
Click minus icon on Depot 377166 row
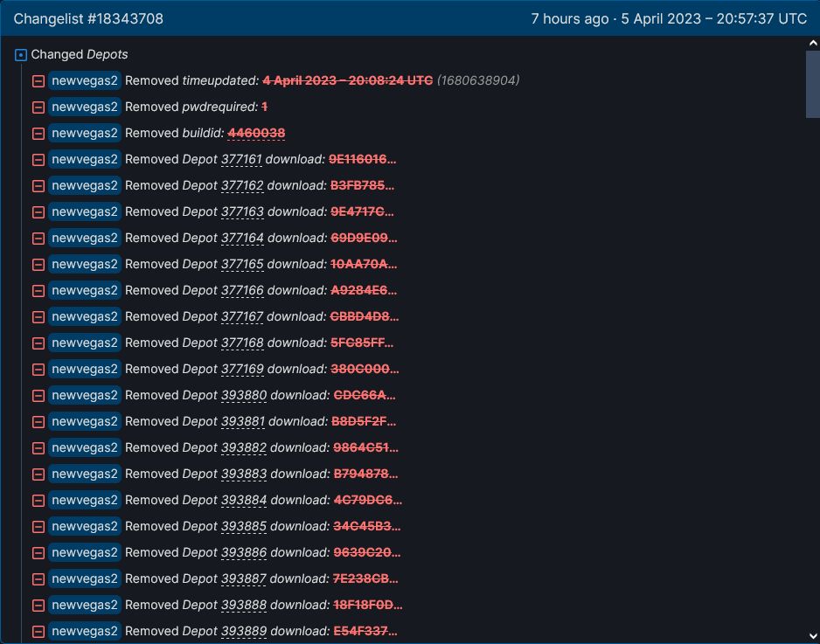tap(38, 291)
